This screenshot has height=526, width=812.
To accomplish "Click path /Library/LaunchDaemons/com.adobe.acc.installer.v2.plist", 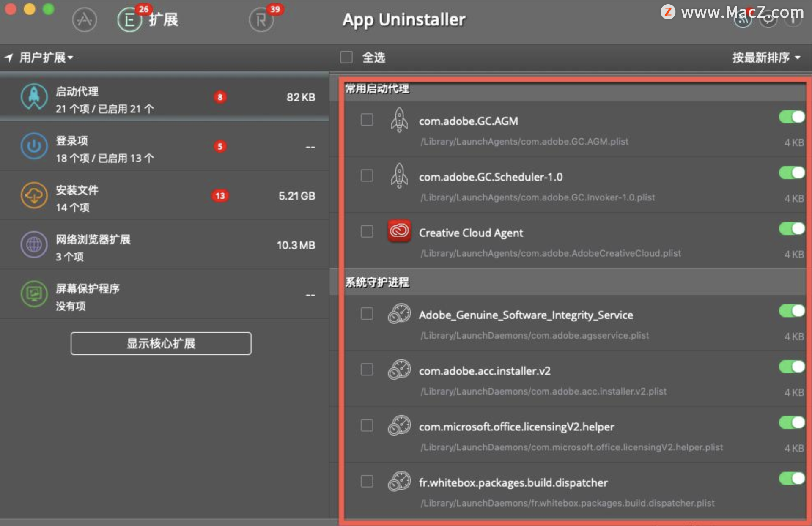I will coord(543,392).
